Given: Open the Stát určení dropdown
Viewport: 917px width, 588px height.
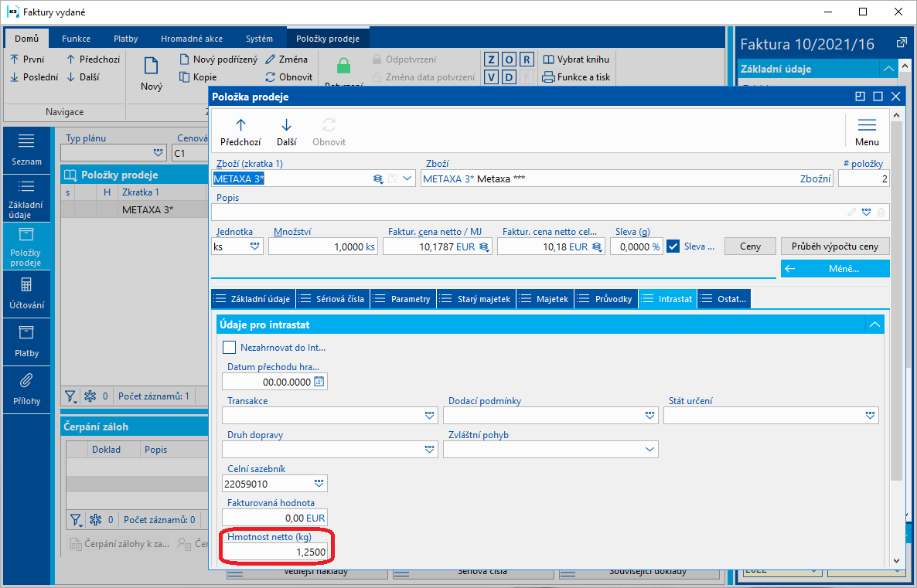Looking at the screenshot, I should [x=870, y=416].
